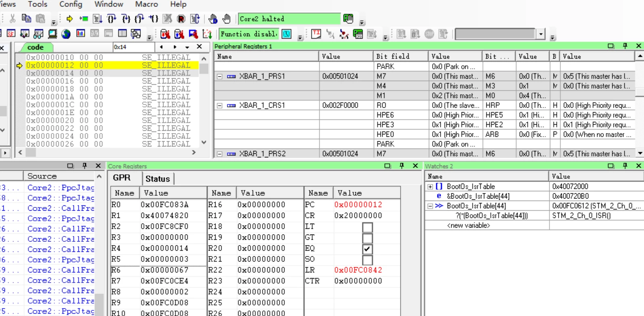644x316 pixels.
Task: Select the code tab in disassembly window
Action: (x=35, y=47)
